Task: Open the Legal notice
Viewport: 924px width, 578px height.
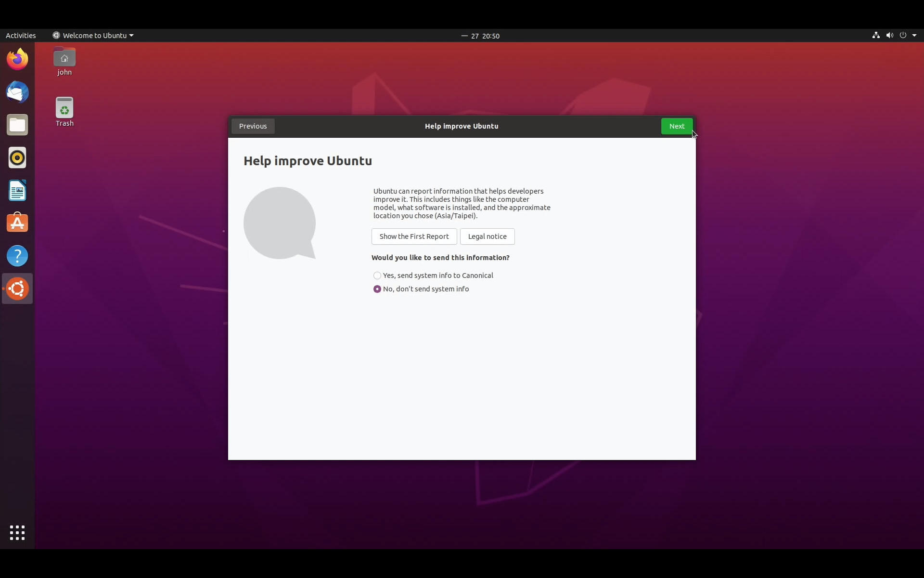Action: tap(487, 236)
